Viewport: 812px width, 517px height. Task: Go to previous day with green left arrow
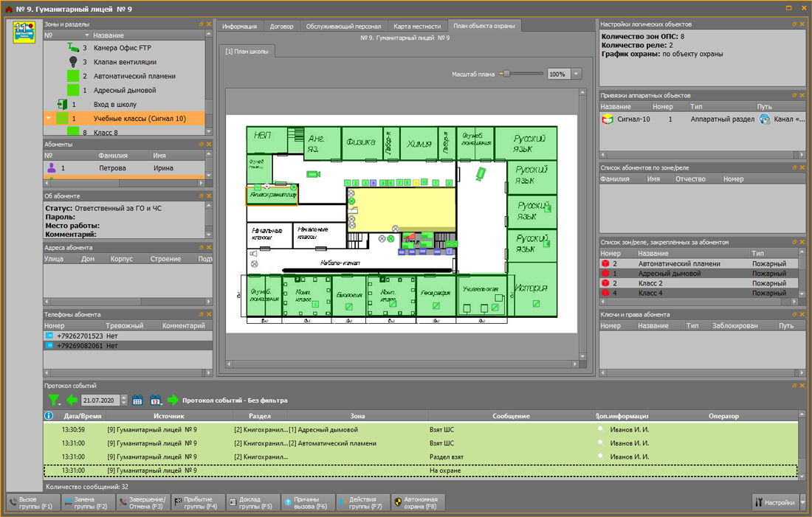pyautogui.click(x=72, y=400)
